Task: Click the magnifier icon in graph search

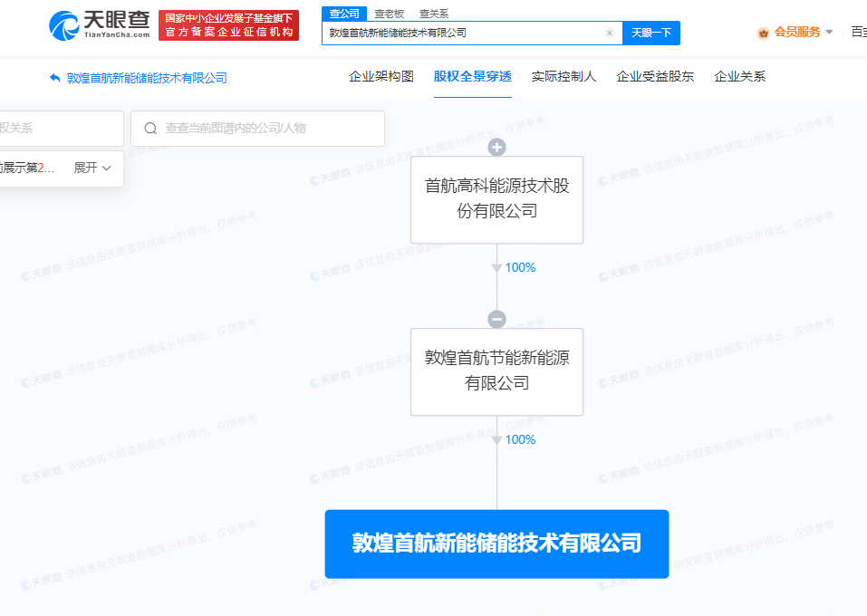Action: (150, 129)
